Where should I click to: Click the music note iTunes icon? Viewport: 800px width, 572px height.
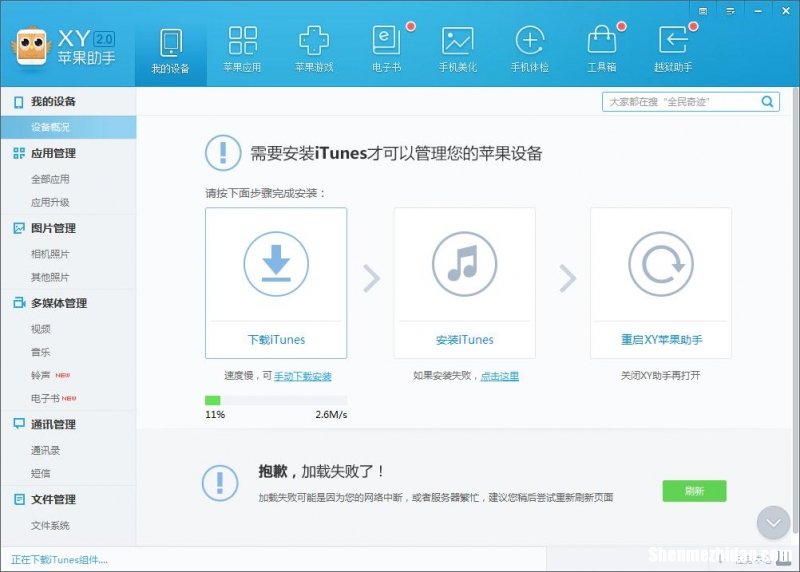pyautogui.click(x=464, y=264)
